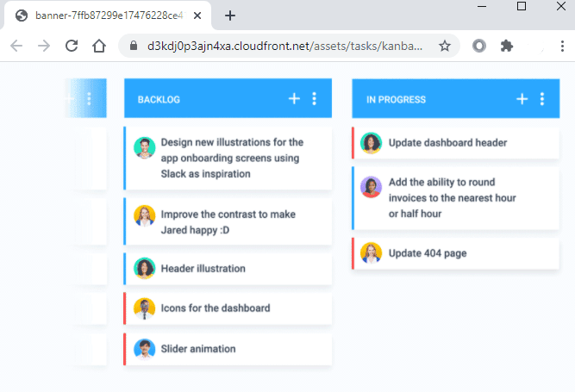Open the Backlog column options menu
This screenshot has height=392, width=575.
(x=315, y=98)
